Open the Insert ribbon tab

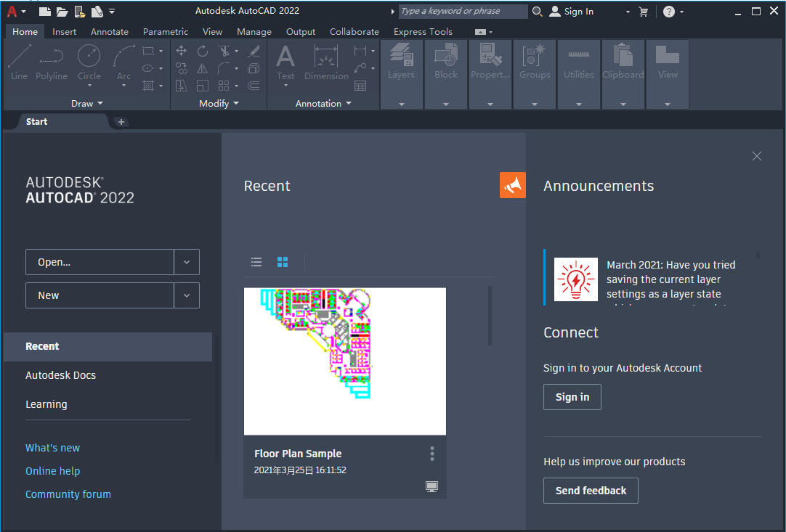[64, 31]
